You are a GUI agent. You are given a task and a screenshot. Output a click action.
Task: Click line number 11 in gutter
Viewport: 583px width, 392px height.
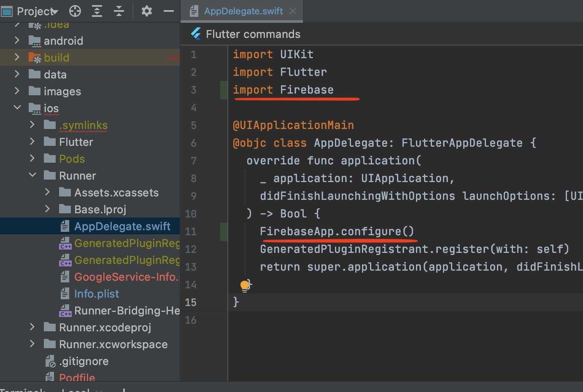point(191,231)
